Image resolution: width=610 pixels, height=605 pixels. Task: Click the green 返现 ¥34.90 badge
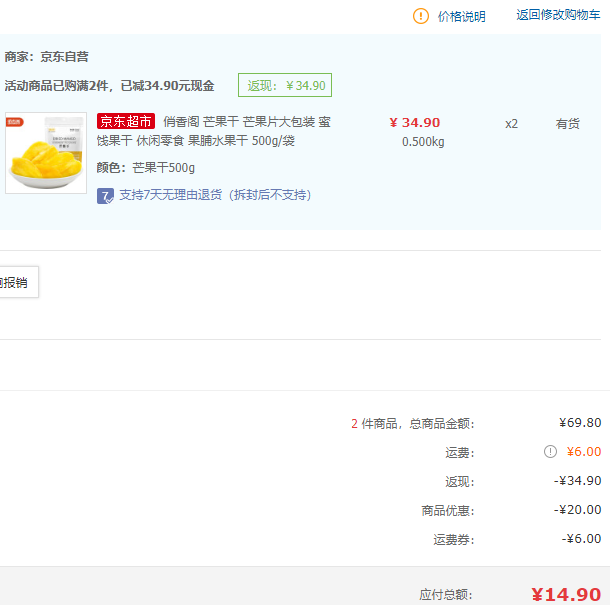(x=285, y=86)
